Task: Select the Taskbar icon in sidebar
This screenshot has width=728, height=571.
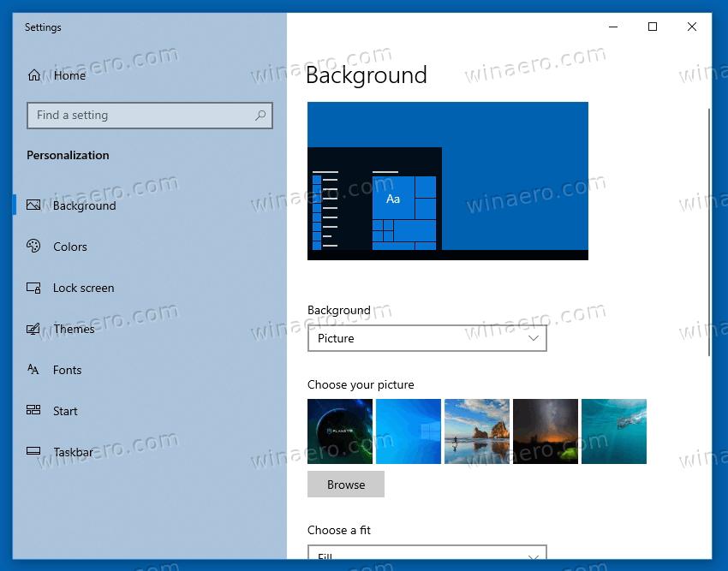Action: coord(34,452)
